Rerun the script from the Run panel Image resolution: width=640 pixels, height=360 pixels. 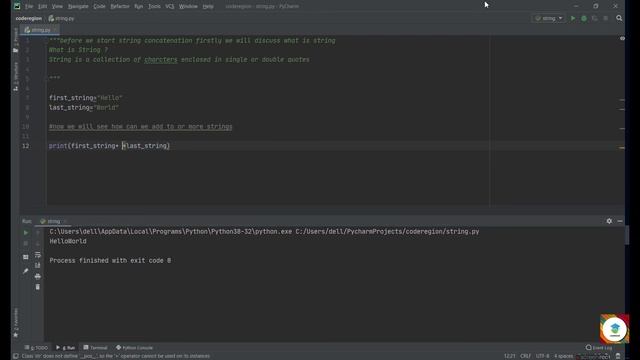click(x=26, y=233)
